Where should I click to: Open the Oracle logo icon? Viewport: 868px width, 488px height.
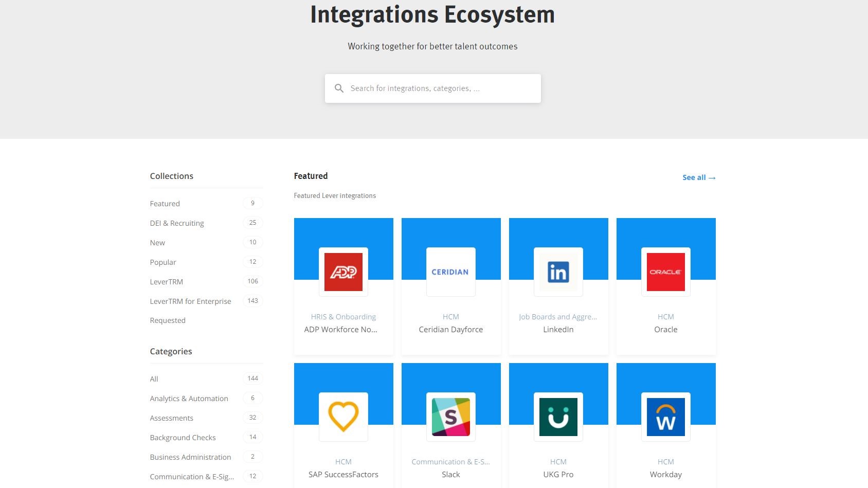666,272
